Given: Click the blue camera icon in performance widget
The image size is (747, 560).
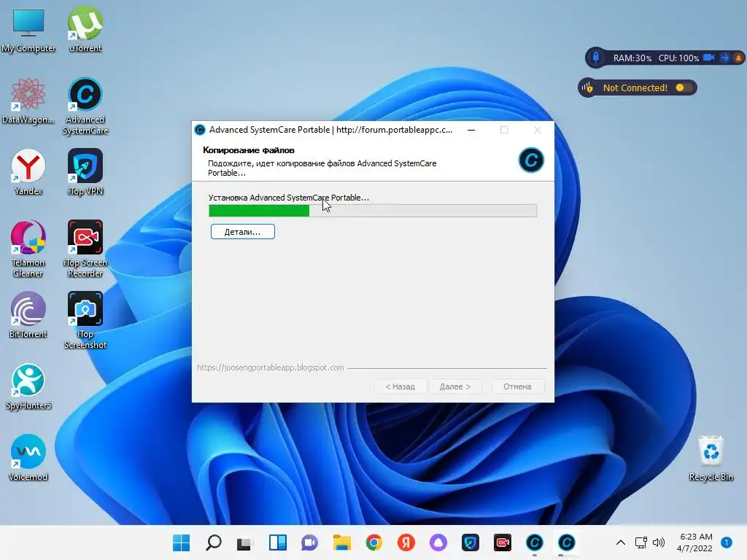Looking at the screenshot, I should (709, 58).
